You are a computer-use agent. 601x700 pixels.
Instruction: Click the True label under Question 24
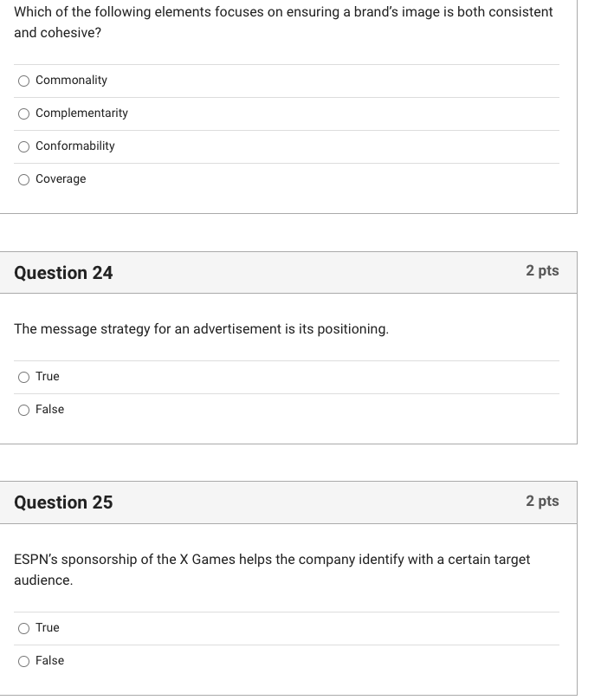48,377
